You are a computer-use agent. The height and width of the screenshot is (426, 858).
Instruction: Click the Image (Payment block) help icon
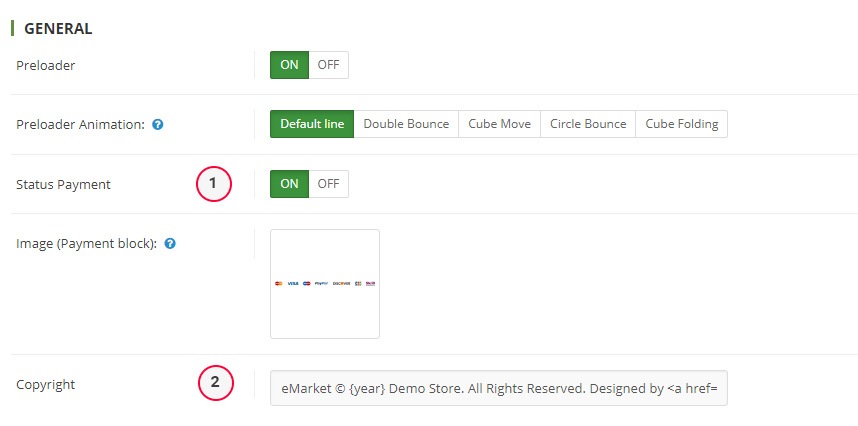[170, 243]
